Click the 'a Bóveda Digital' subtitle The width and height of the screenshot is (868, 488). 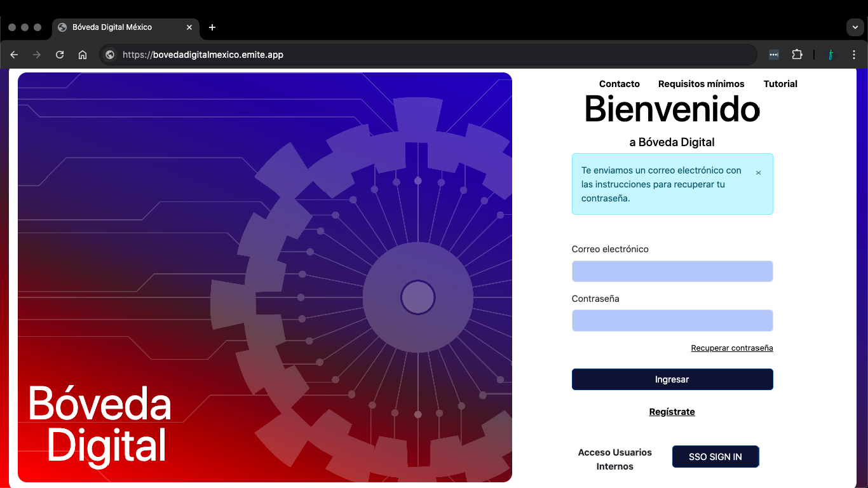coord(672,142)
